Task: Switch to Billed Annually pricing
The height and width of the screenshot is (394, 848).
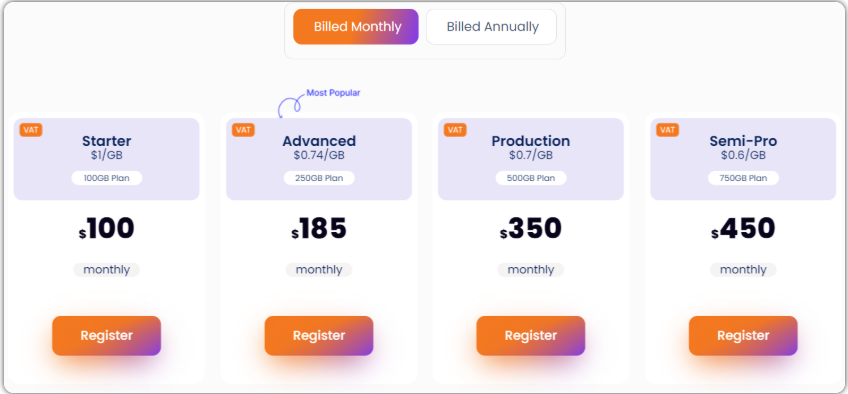Action: (x=492, y=26)
